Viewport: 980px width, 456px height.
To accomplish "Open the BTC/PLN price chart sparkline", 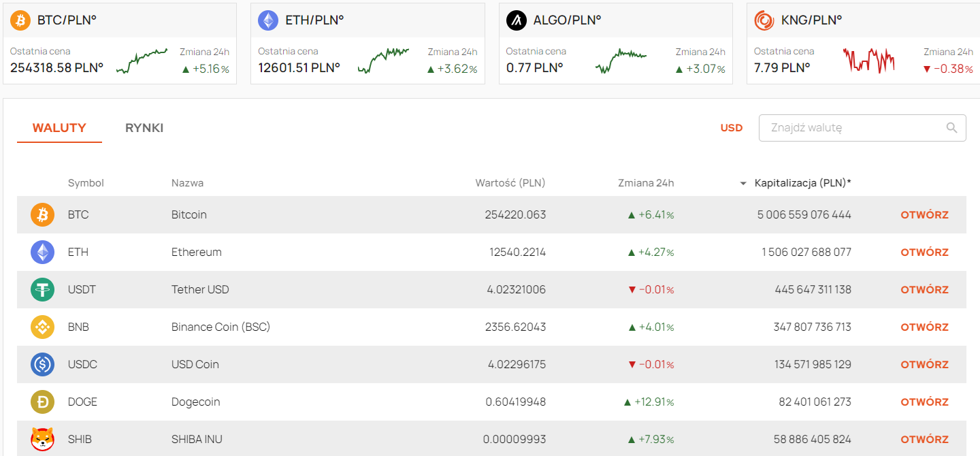I will pos(142,61).
